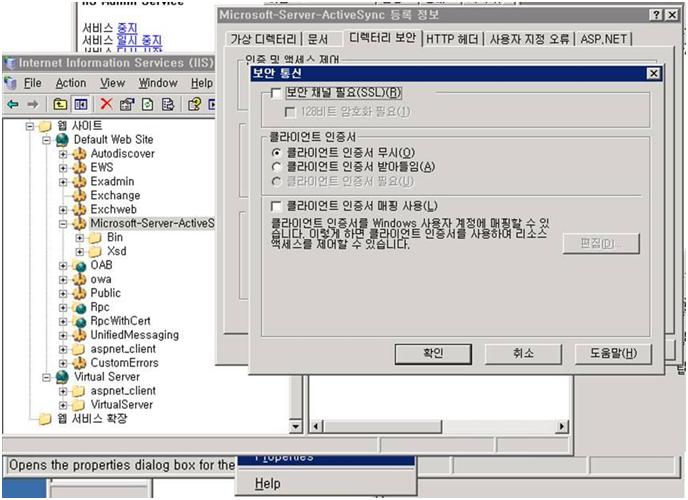Select the Rpc globe icon
Screen dimensions: 688x500
(x=80, y=307)
